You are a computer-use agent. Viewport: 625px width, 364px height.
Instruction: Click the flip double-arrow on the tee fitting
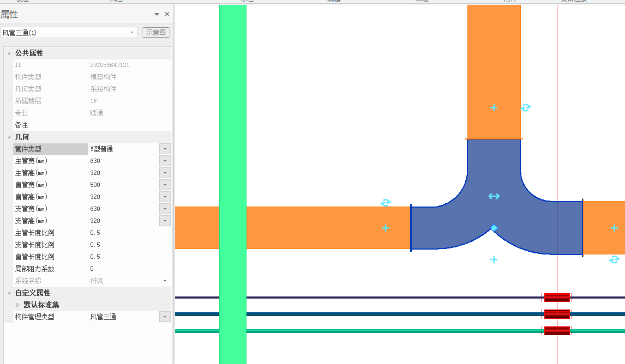(x=494, y=196)
